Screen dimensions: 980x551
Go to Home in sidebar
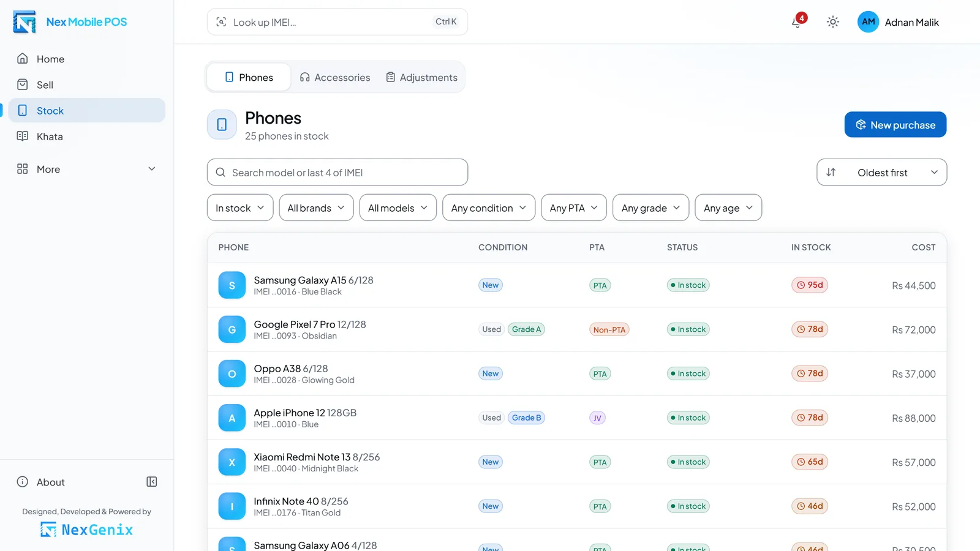[86, 59]
